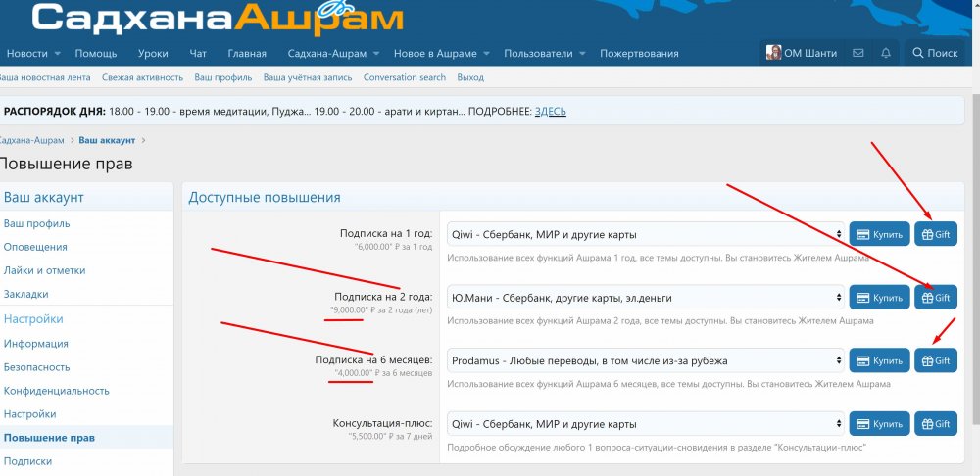The height and width of the screenshot is (476, 980).
Task: Expand the Новости menu arrow
Action: 58,54
